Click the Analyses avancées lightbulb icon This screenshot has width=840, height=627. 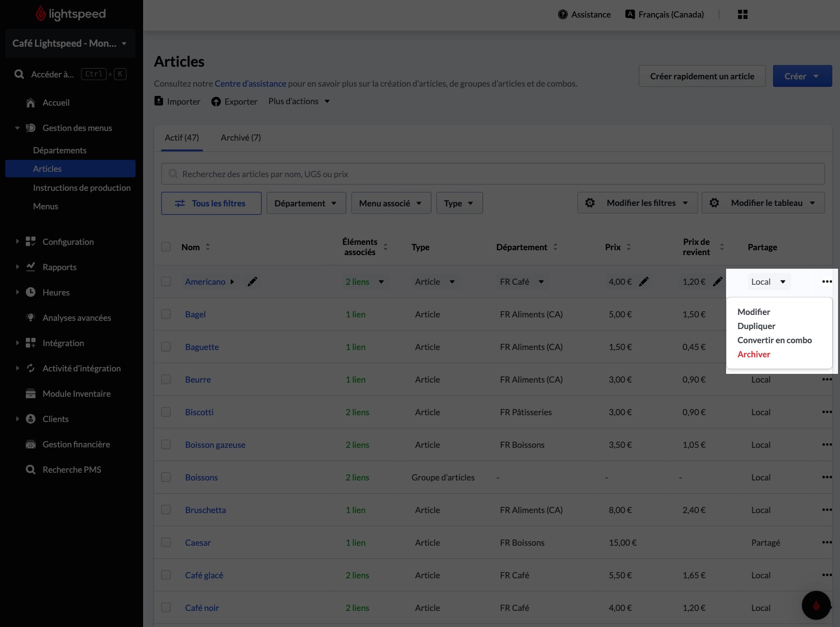pos(31,317)
